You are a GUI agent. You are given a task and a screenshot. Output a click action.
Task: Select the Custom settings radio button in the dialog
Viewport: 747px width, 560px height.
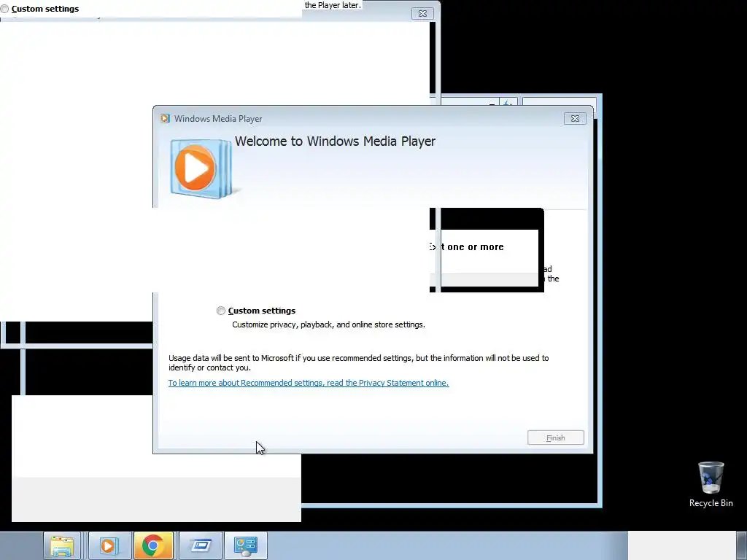[x=220, y=311]
